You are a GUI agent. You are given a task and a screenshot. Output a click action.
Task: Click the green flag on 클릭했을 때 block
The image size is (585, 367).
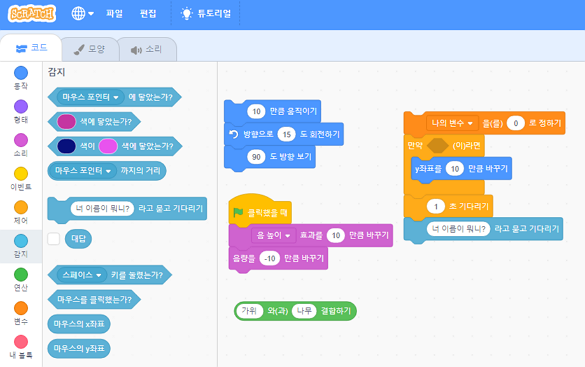(238, 213)
